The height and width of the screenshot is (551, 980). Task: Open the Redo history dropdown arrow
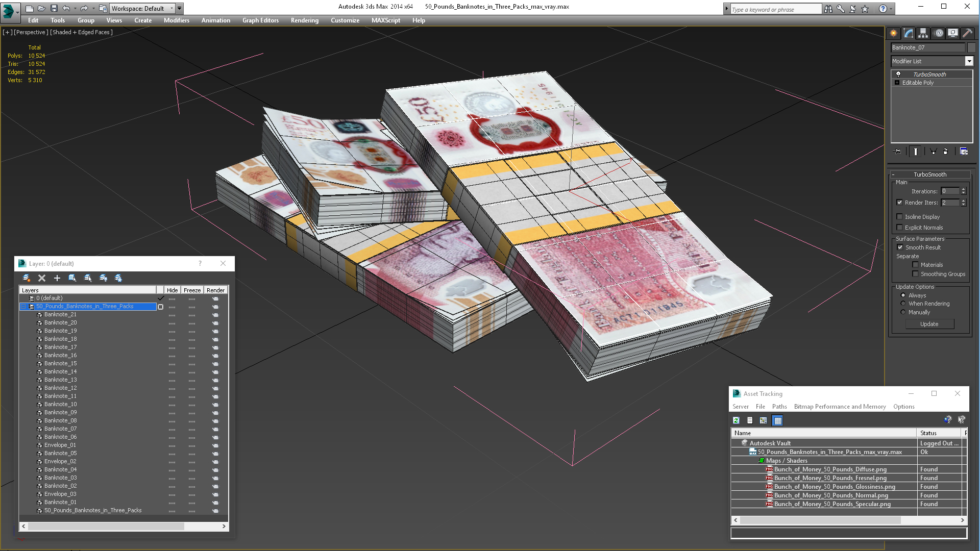pos(93,9)
